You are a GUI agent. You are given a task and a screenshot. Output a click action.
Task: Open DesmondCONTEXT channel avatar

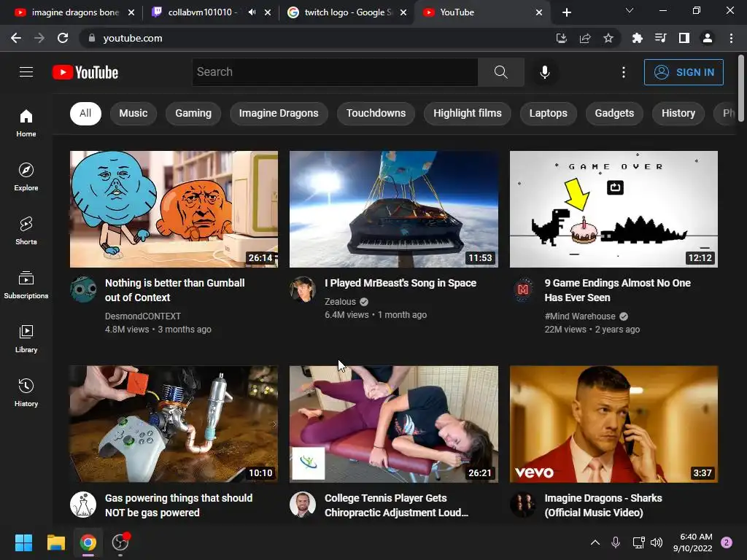83,289
